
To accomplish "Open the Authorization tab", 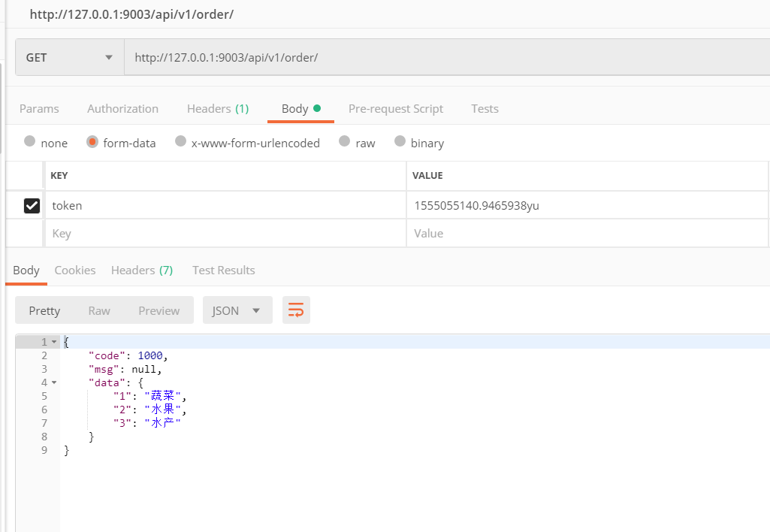I will tap(122, 108).
